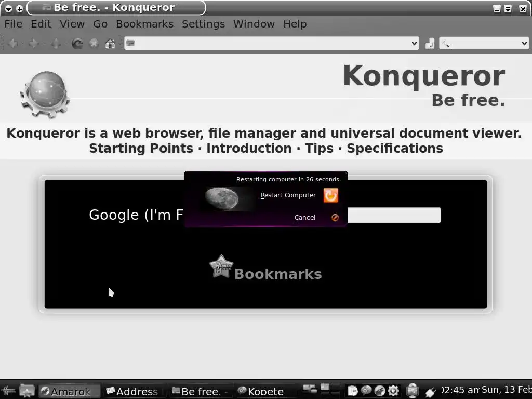Screen dimensions: 532x399
Task: Click the Up directory arrow icon
Action: pyautogui.click(x=56, y=44)
